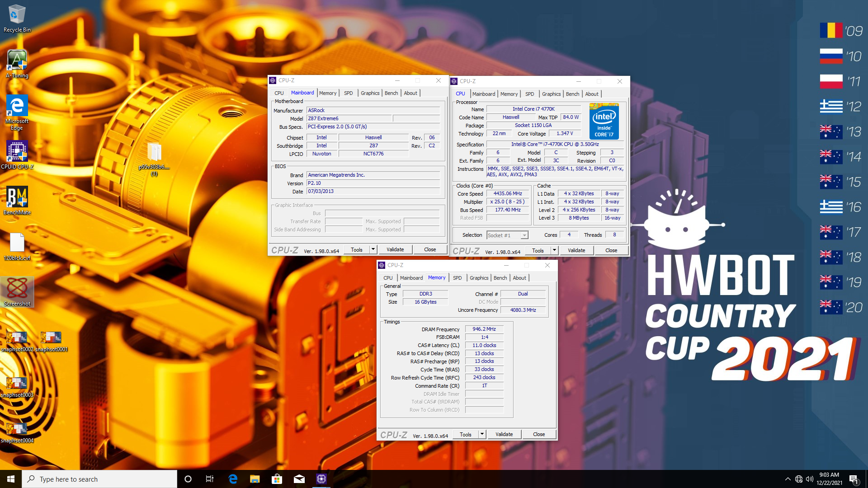
Task: Open the taskbar clock and date
Action: pyautogui.click(x=829, y=479)
